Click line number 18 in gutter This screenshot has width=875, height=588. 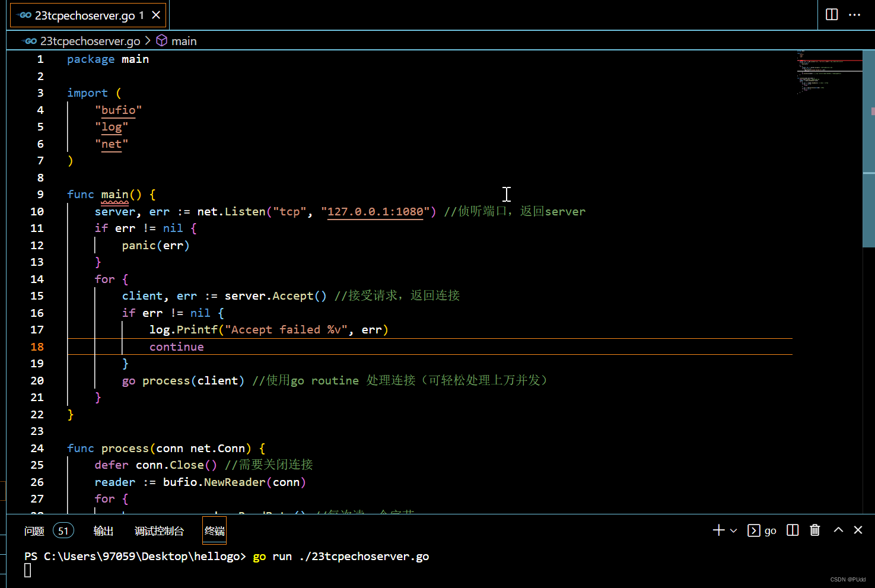[x=37, y=347]
